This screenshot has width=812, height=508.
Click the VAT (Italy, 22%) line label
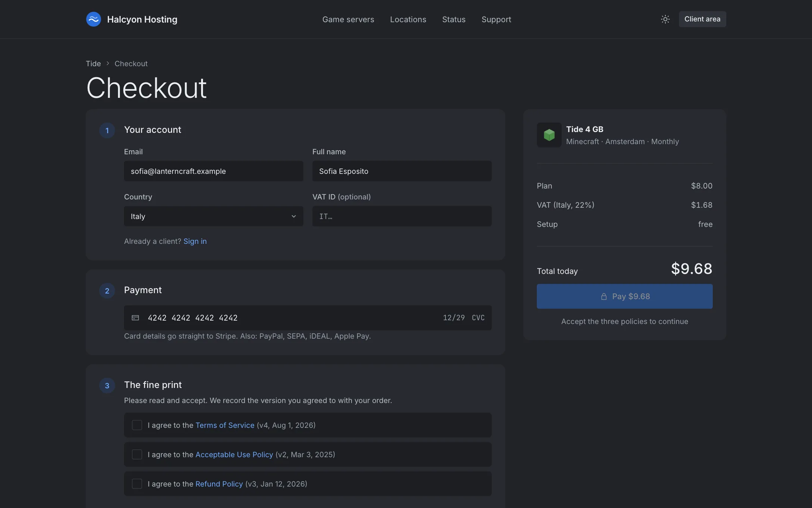coord(565,205)
